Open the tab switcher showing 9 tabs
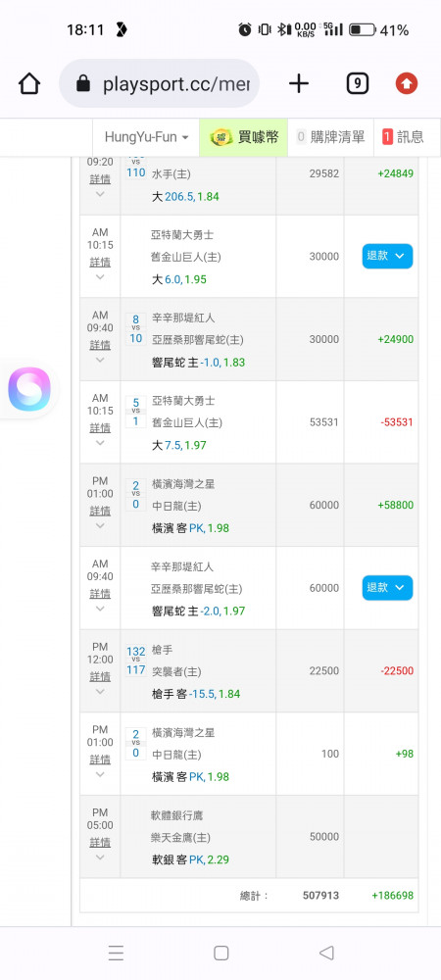 point(358,83)
